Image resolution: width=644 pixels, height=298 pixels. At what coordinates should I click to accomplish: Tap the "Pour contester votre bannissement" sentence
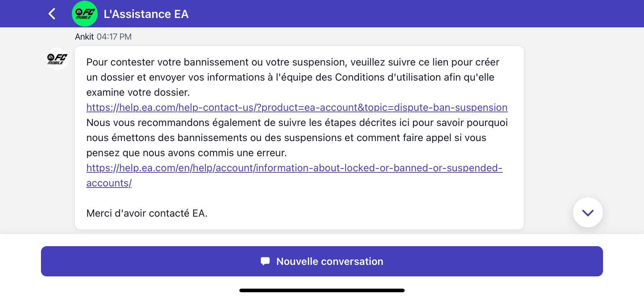(293, 62)
